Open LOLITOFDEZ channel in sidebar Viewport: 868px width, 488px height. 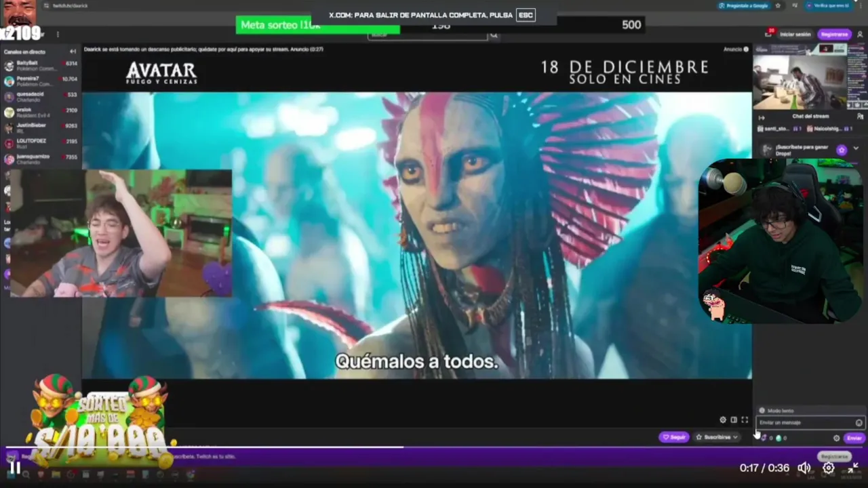[41, 144]
